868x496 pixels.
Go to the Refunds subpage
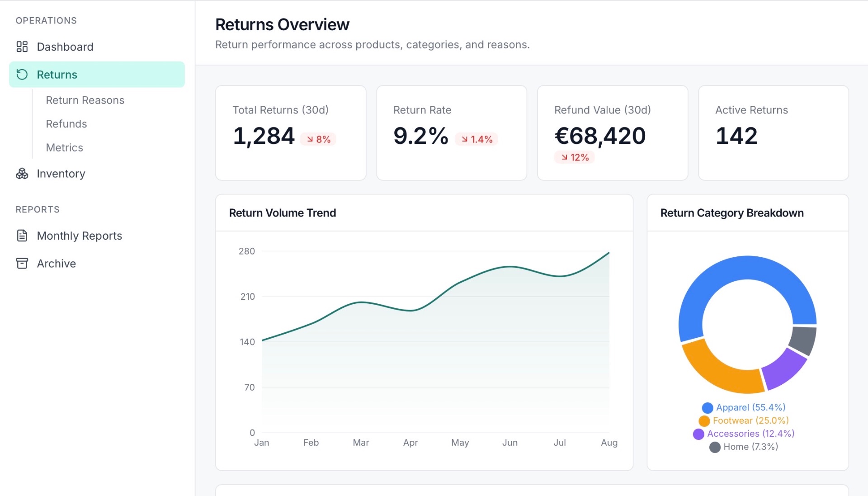click(x=66, y=124)
